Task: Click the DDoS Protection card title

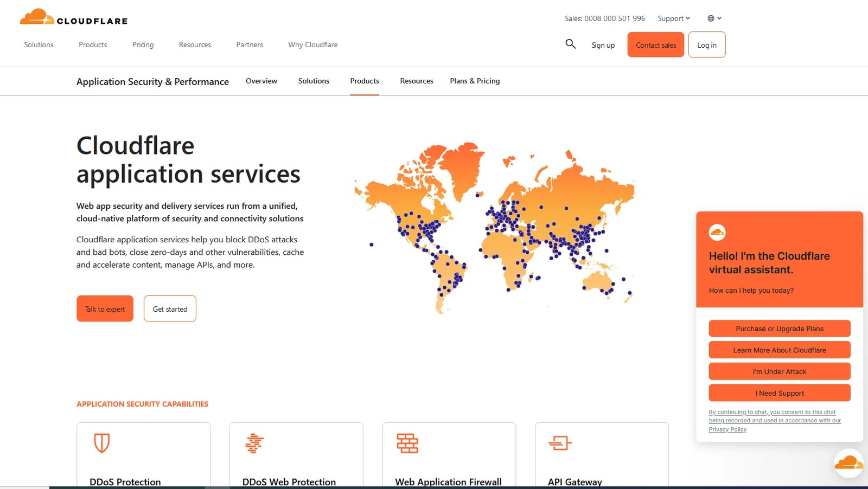Action: point(125,482)
